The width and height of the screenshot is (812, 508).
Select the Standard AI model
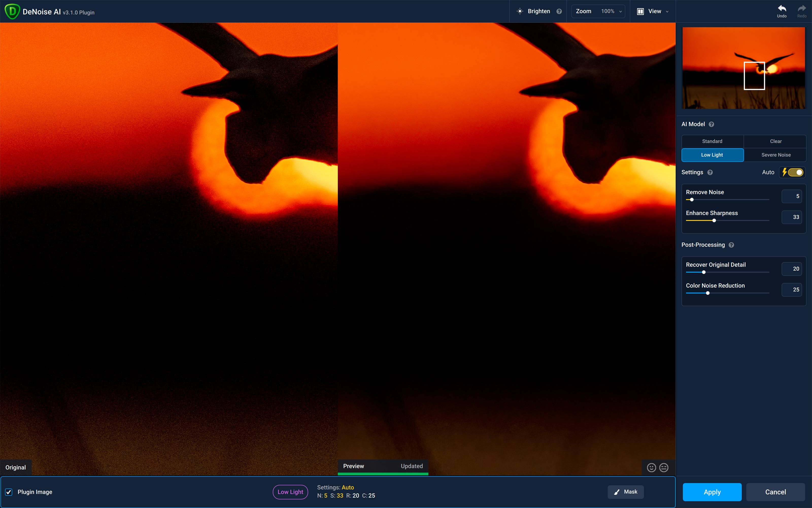[x=712, y=141]
